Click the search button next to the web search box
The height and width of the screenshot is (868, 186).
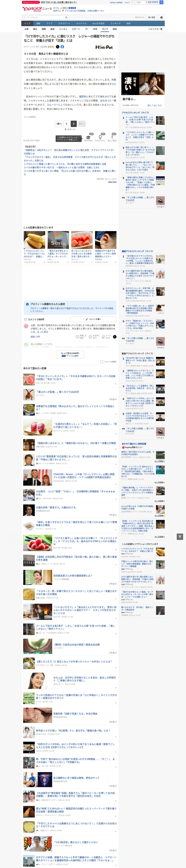[x=161, y=2]
